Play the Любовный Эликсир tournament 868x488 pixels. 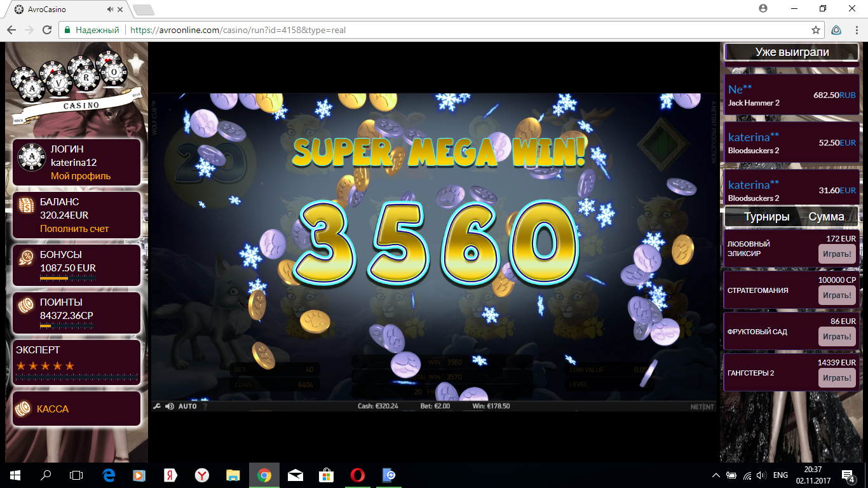point(837,254)
